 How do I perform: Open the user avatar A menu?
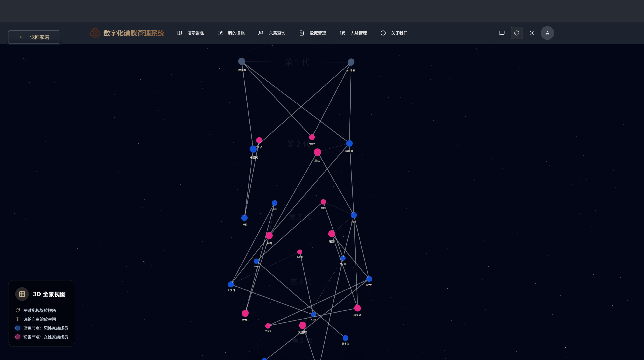coord(547,33)
